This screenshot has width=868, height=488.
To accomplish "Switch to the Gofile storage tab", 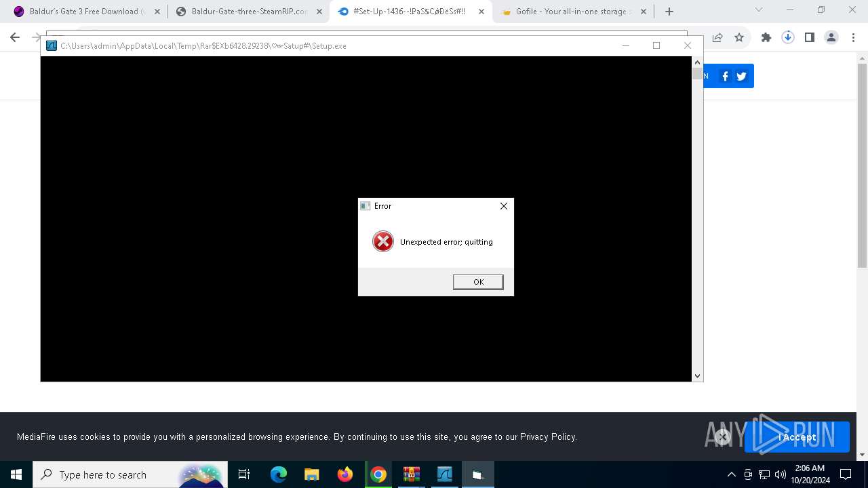I will point(572,12).
